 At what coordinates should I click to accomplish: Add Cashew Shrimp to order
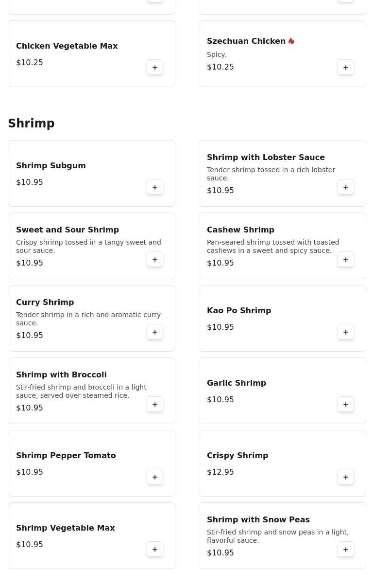[346, 260]
